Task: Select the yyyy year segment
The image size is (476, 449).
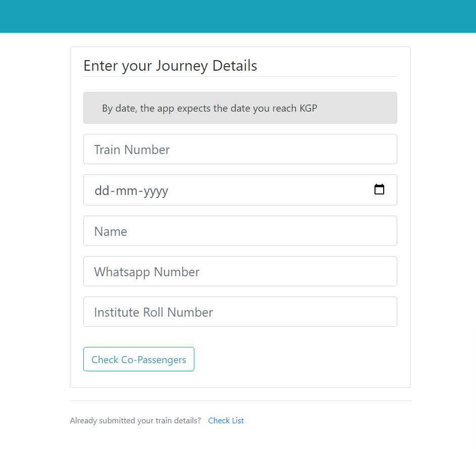Action: pyautogui.click(x=156, y=191)
